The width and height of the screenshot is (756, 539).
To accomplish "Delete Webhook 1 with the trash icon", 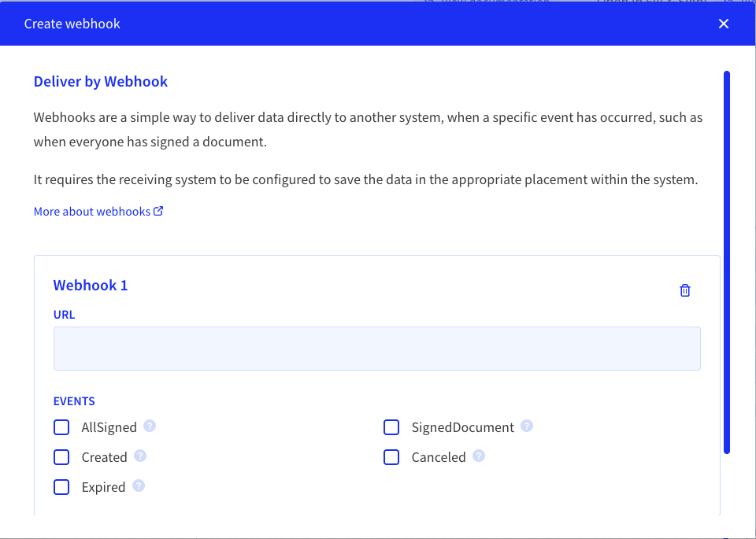I will coord(684,290).
